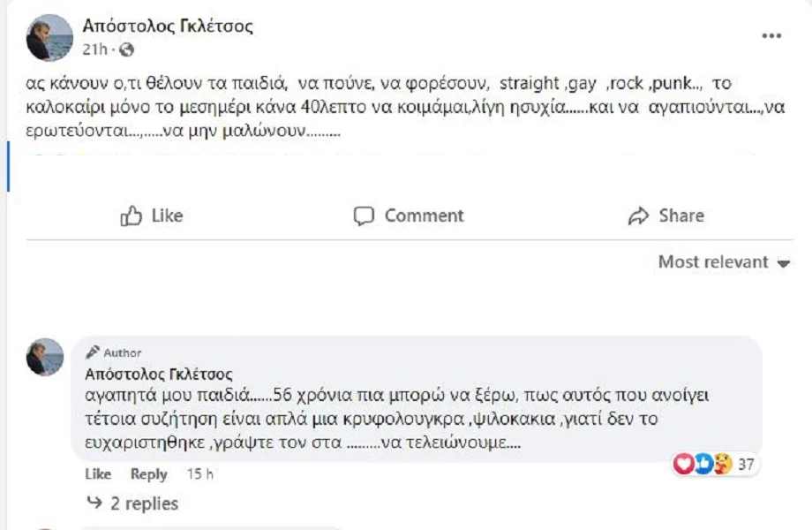The width and height of the screenshot is (812, 530).
Task: Click the commenter name Απόστολος Γκλέτσος
Action: tap(159, 374)
